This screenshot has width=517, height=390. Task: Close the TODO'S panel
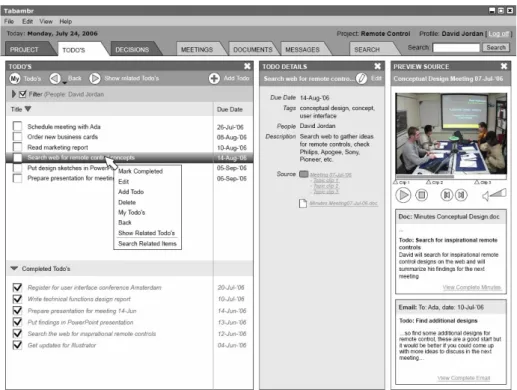(247, 66)
